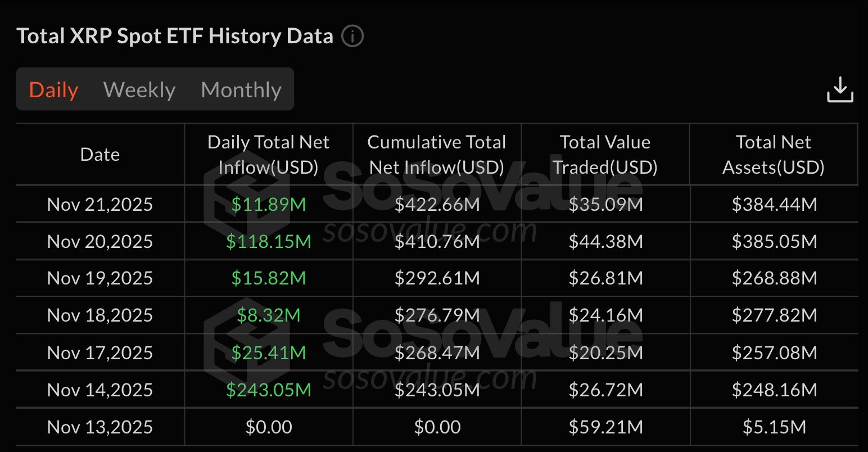Switch to the Monthly tab

tap(241, 90)
